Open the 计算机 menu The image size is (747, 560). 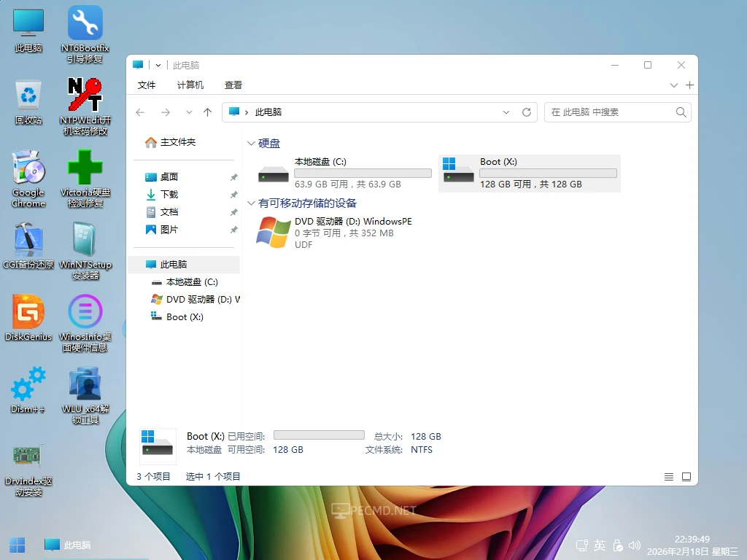point(190,85)
